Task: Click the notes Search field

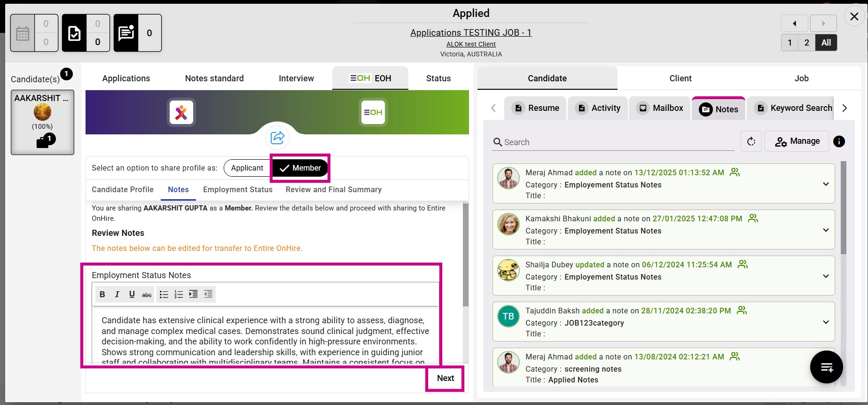Action: pos(616,142)
